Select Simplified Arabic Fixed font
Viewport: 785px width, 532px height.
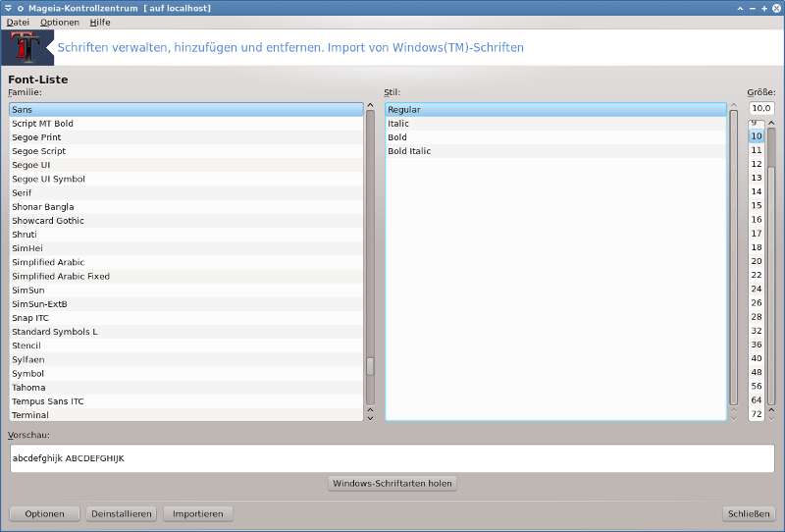(186, 276)
